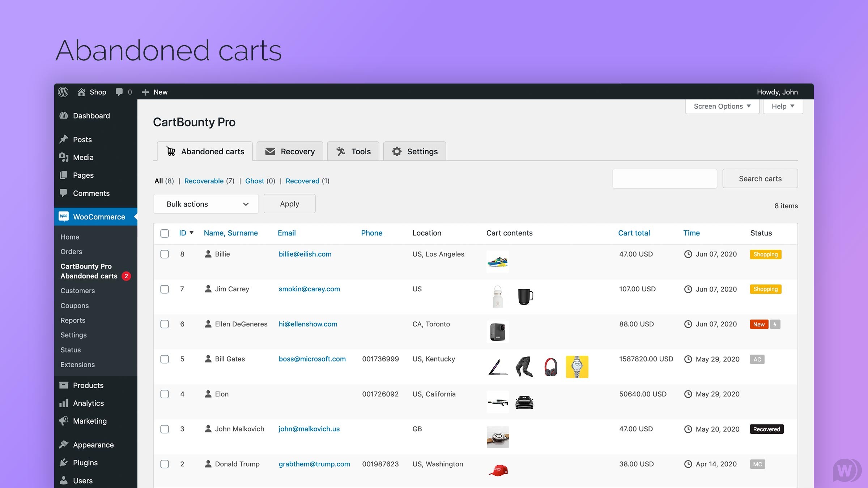This screenshot has height=488, width=868.
Task: Expand the Screen Options panel
Action: tap(722, 106)
